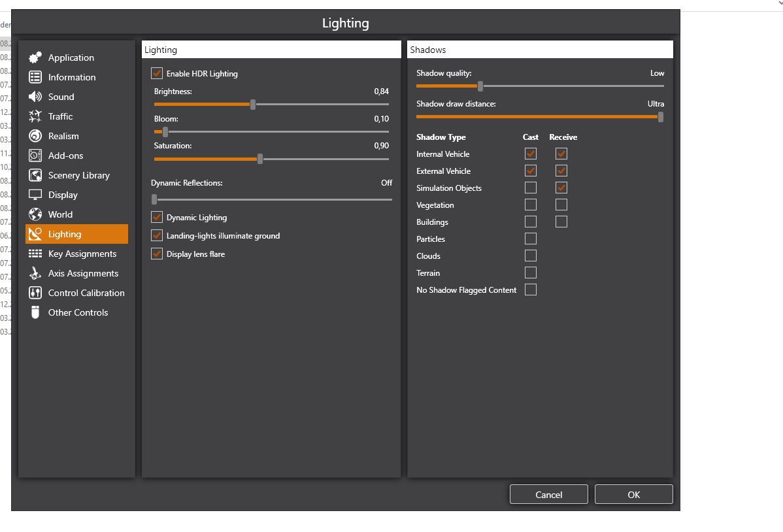
Task: Enable Clouds Cast shadow checkbox
Action: tap(531, 256)
